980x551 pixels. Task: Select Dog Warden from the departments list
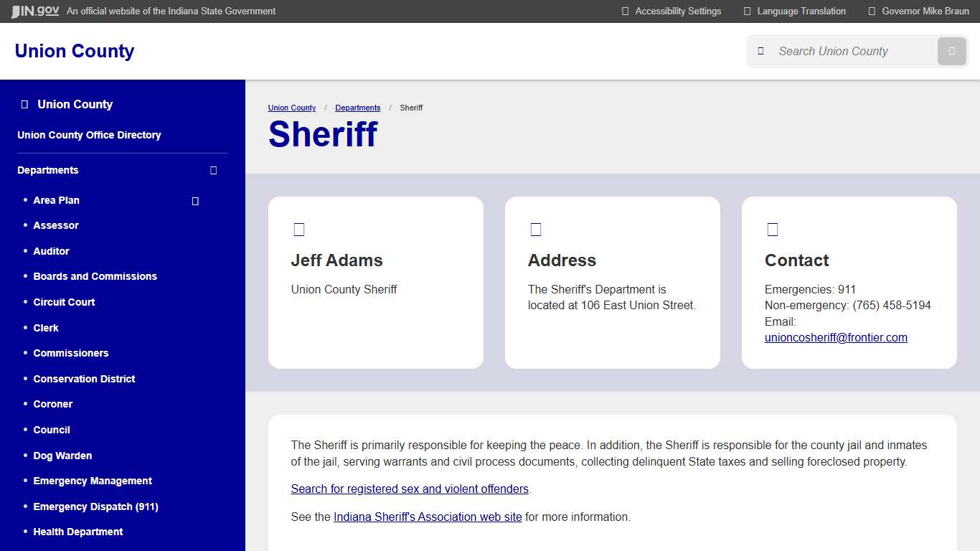tap(62, 456)
